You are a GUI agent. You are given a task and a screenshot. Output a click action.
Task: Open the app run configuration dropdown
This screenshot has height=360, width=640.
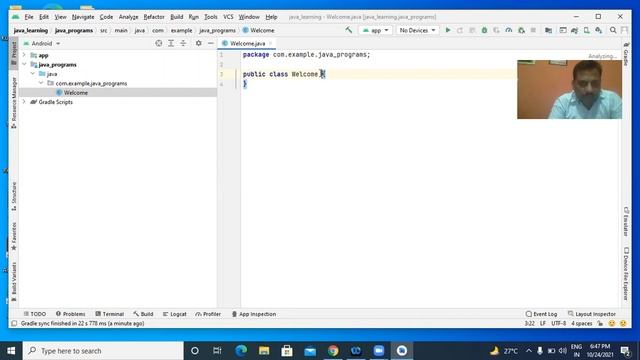point(376,30)
